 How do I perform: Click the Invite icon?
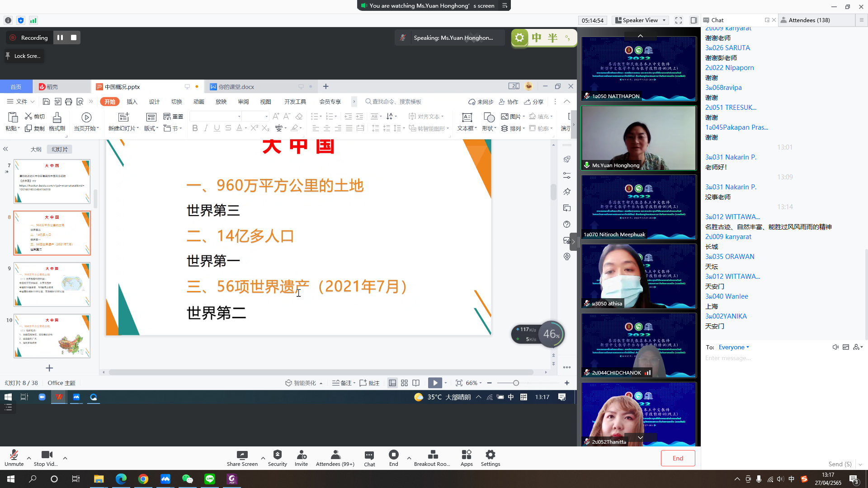click(x=302, y=458)
